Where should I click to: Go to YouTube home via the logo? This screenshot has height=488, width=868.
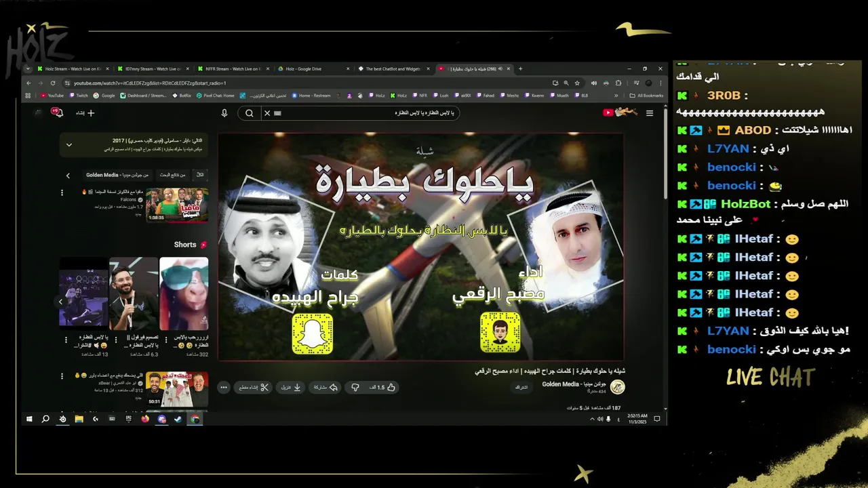[620, 113]
